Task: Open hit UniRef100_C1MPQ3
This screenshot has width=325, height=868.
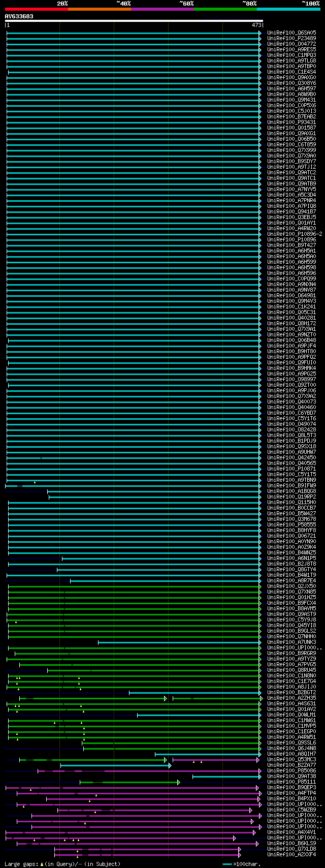Action: (x=291, y=55)
